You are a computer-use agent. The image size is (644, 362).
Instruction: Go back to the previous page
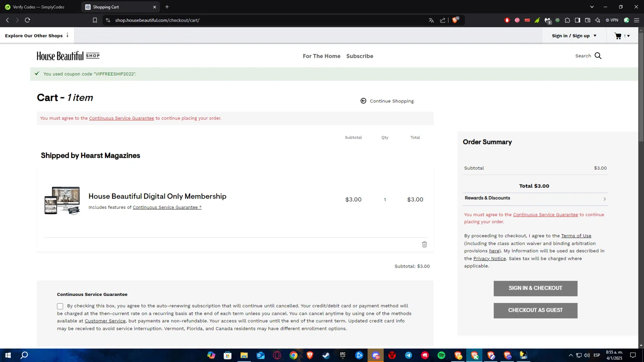click(7, 20)
